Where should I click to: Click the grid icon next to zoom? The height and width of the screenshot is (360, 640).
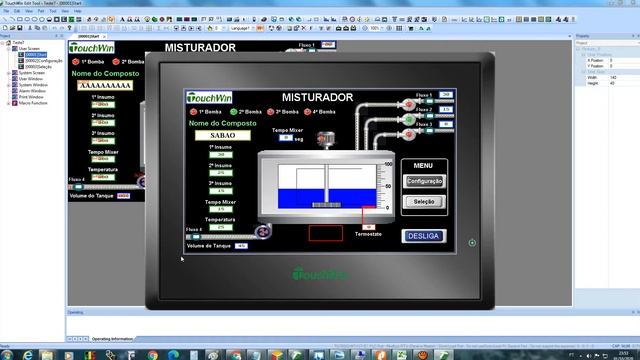[399, 28]
